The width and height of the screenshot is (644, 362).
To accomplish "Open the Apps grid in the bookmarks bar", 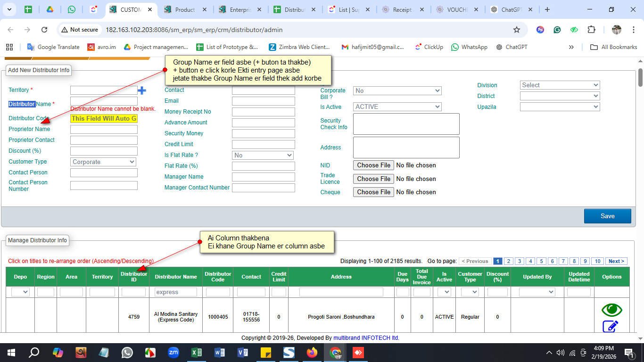I will point(9,47).
